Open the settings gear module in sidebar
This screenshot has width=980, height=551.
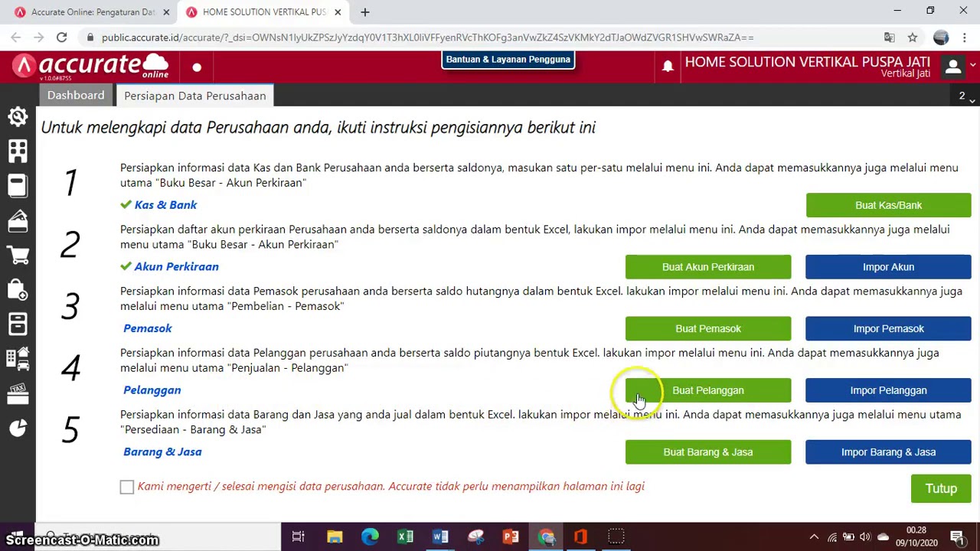[x=18, y=116]
